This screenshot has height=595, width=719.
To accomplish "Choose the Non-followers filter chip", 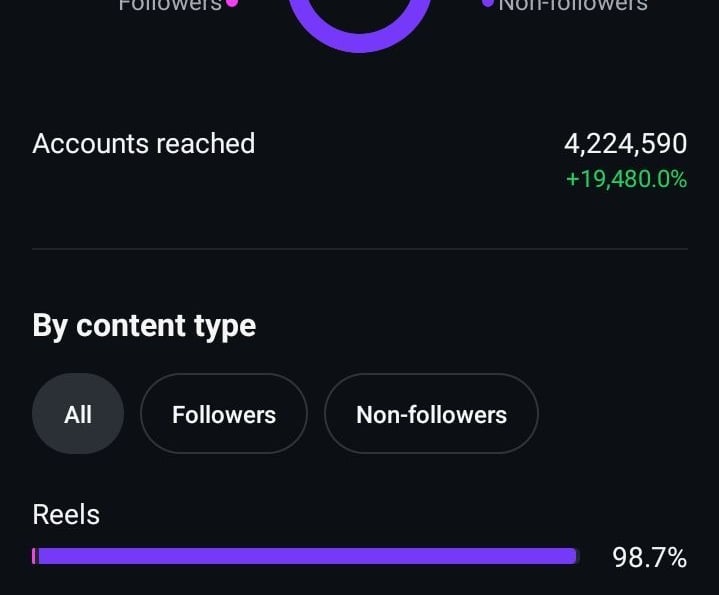I will (x=431, y=414).
